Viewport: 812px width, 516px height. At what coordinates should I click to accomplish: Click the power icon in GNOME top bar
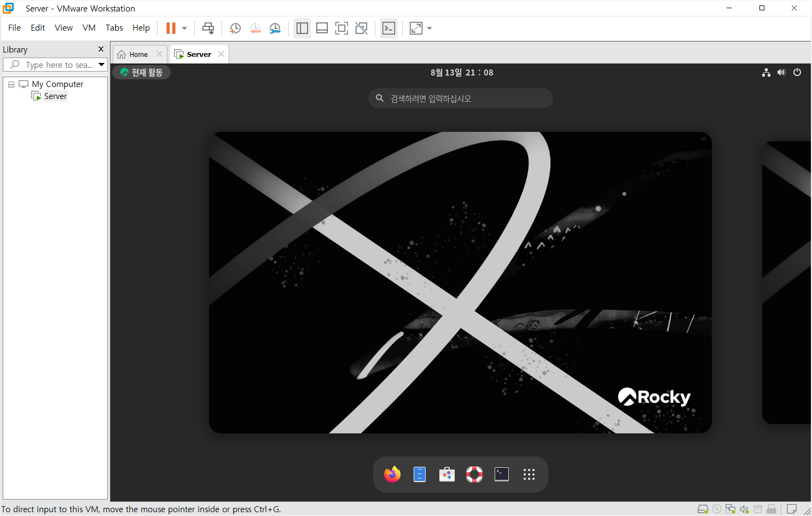pos(797,72)
